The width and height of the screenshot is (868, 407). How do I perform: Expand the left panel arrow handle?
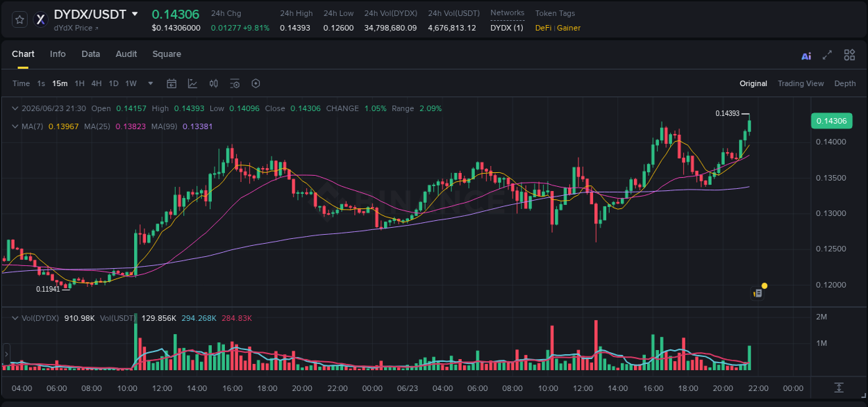[5, 355]
